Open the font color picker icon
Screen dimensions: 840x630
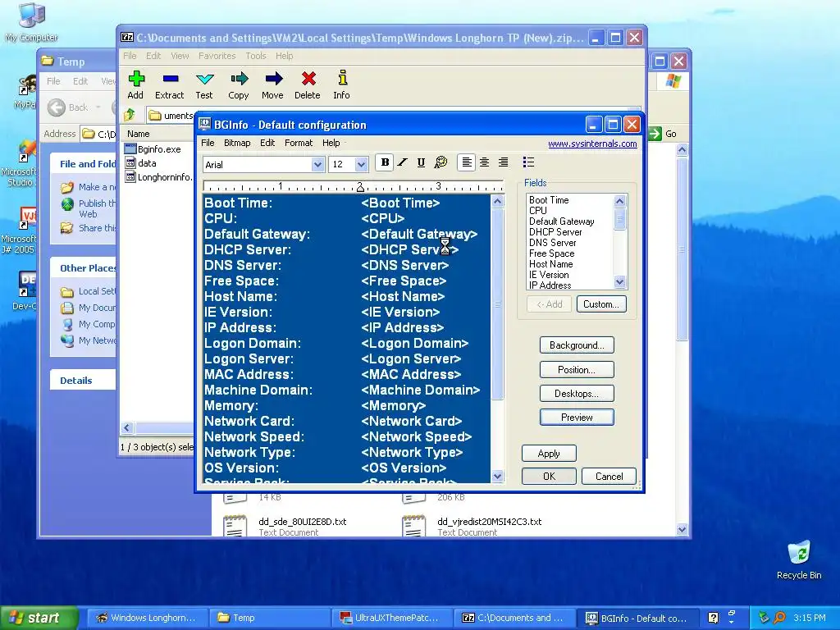[x=441, y=162]
